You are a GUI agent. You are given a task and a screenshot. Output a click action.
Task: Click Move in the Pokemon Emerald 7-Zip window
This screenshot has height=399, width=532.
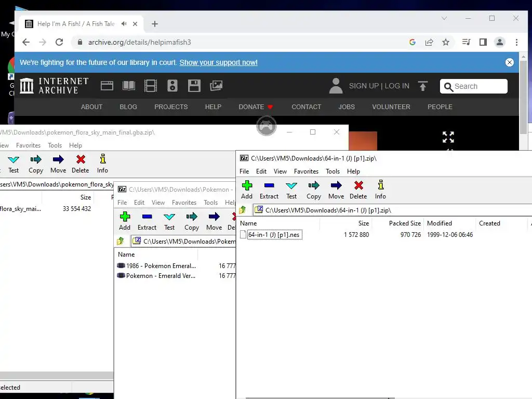pos(214,221)
